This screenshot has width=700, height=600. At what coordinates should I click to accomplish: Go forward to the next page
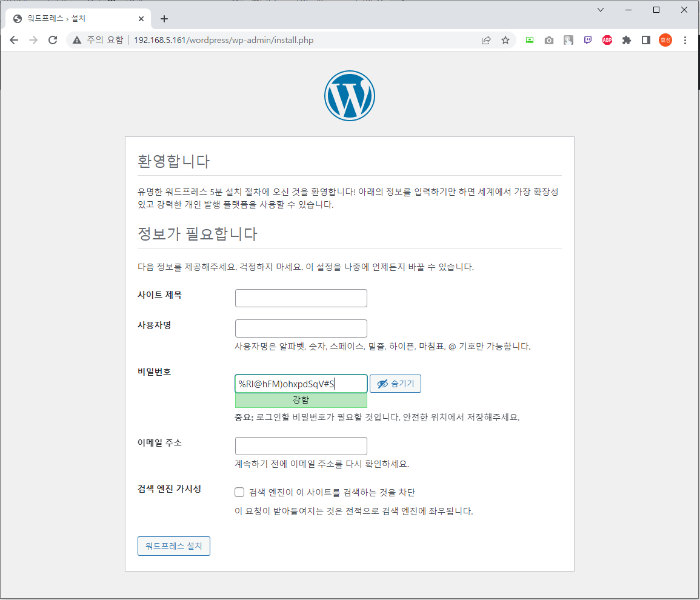[33, 40]
